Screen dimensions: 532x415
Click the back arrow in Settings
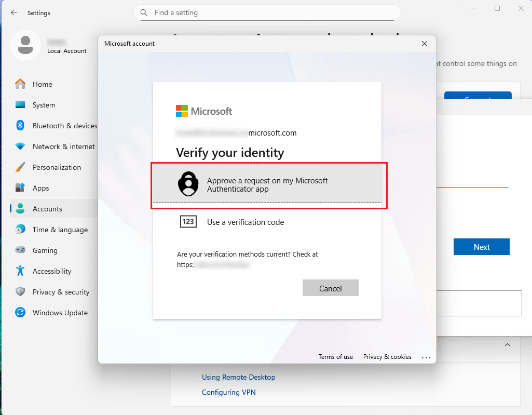(x=13, y=12)
